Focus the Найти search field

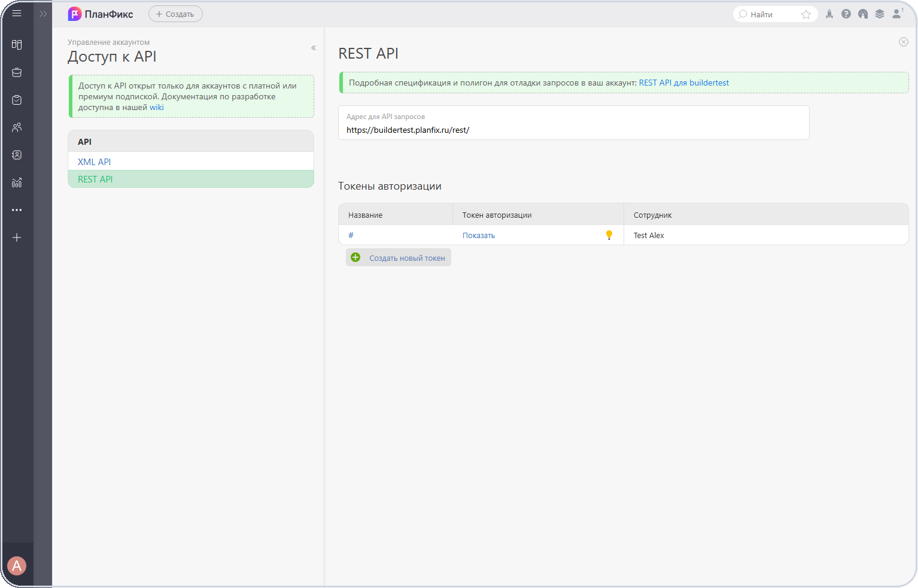click(x=768, y=14)
